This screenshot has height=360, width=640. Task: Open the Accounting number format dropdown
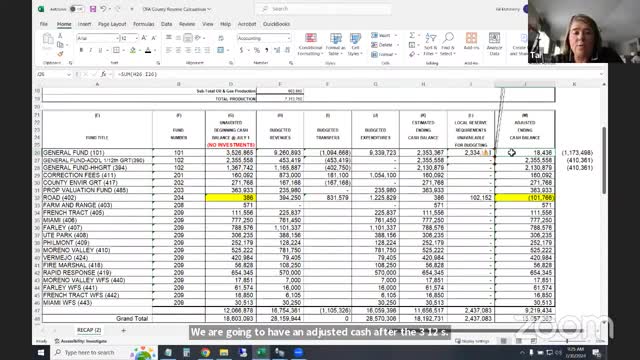(289, 38)
